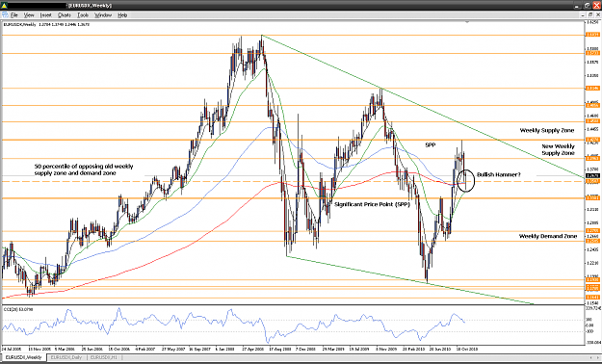Open the Tools menu
The height and width of the screenshot is (364, 602).
click(83, 15)
